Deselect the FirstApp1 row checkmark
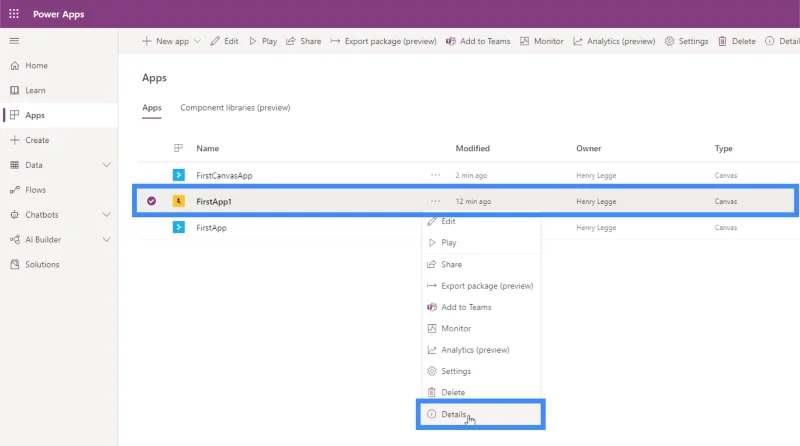This screenshot has height=446, width=800. click(152, 201)
